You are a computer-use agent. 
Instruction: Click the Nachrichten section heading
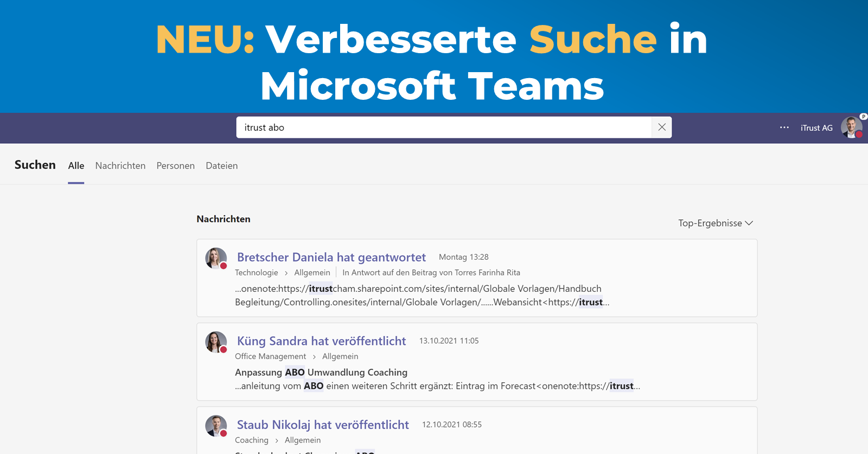point(224,219)
